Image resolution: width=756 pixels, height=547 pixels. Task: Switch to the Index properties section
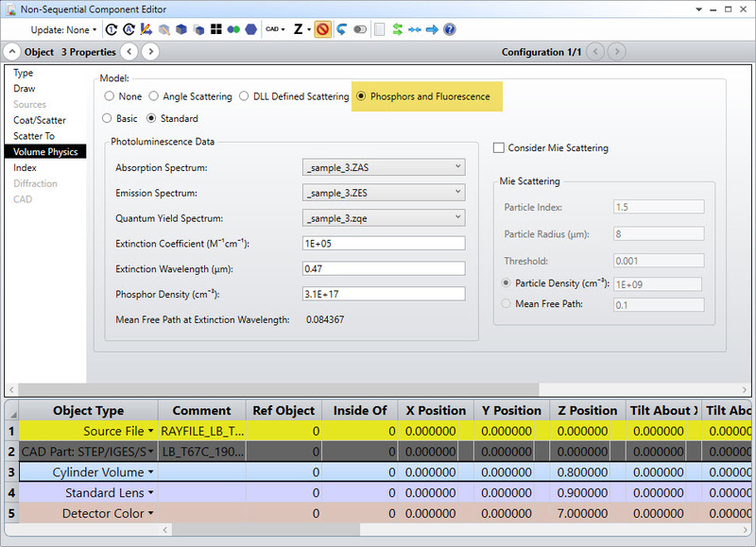(26, 167)
